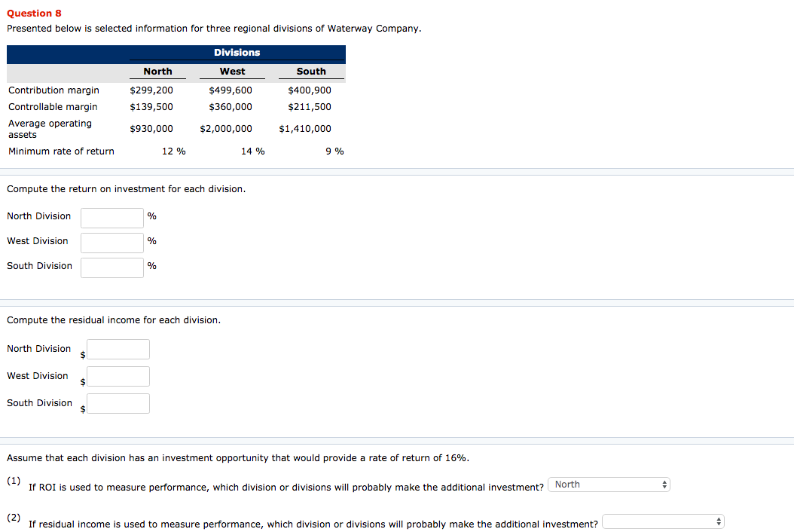This screenshot has width=794, height=532.
Task: Select the $139,500 controllable margin value
Action: click(x=151, y=107)
